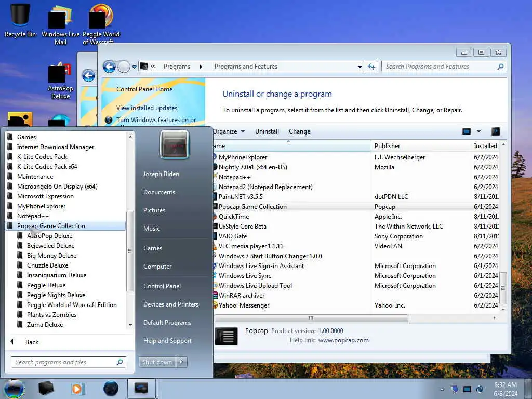The width and height of the screenshot is (532, 399).
Task: Click the Popcap icon in details pane
Action: (227, 336)
